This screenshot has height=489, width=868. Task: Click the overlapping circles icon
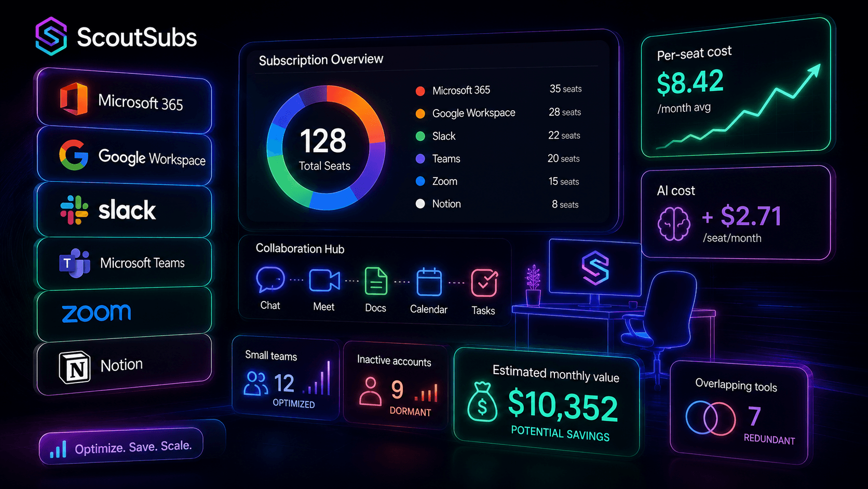point(711,417)
